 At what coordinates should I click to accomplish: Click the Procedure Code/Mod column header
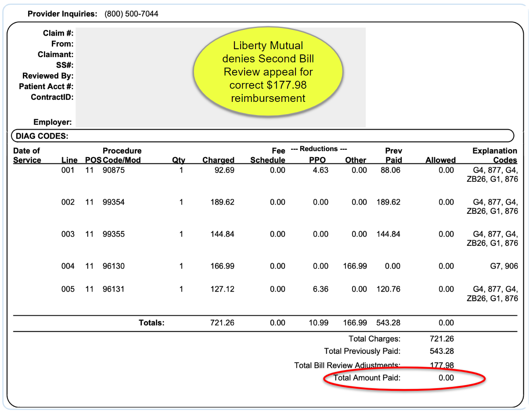pos(122,155)
